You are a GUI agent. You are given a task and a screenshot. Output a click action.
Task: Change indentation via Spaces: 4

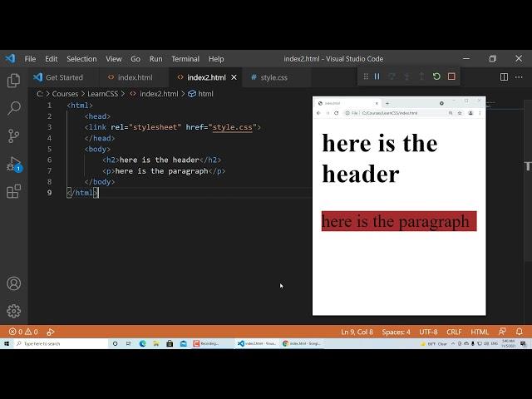(x=396, y=332)
